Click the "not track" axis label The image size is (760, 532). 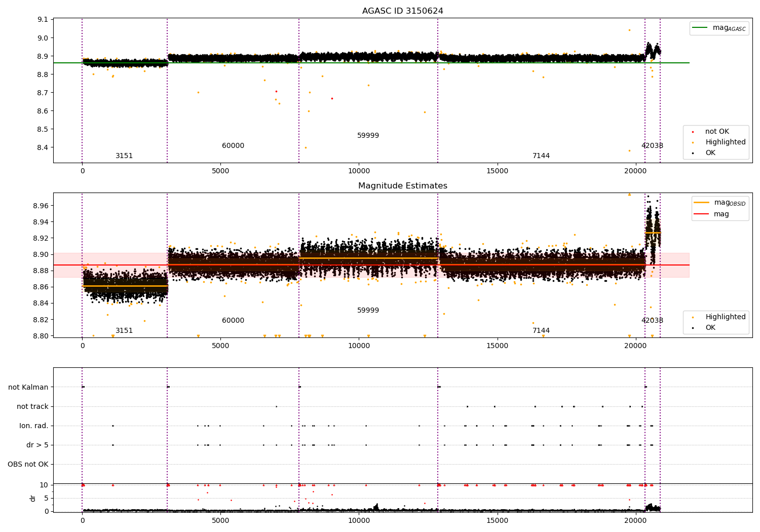(x=32, y=406)
